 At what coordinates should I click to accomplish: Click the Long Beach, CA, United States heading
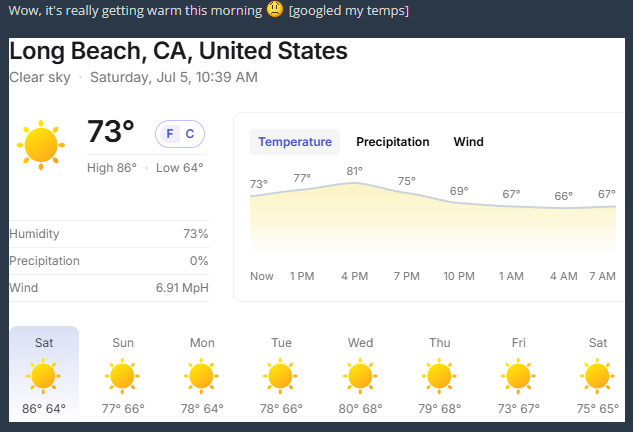[x=178, y=51]
